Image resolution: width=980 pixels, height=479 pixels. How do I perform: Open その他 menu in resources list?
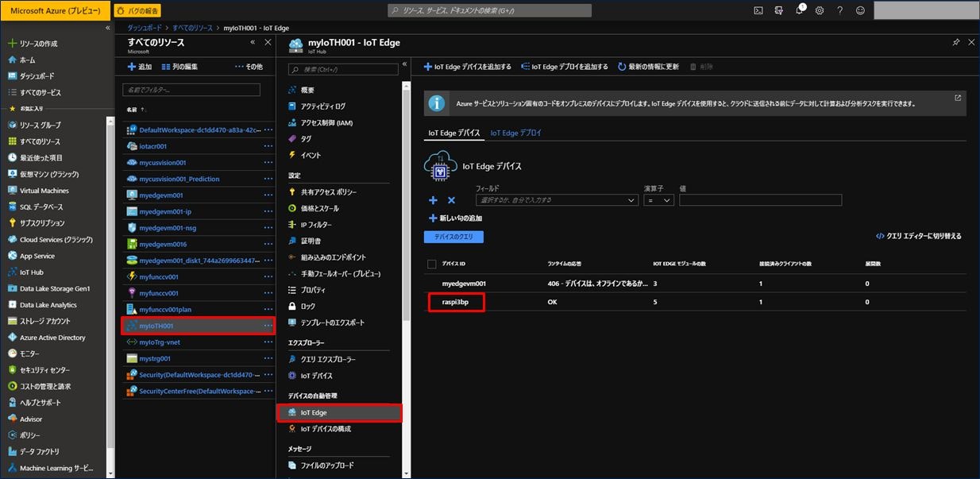249,67
